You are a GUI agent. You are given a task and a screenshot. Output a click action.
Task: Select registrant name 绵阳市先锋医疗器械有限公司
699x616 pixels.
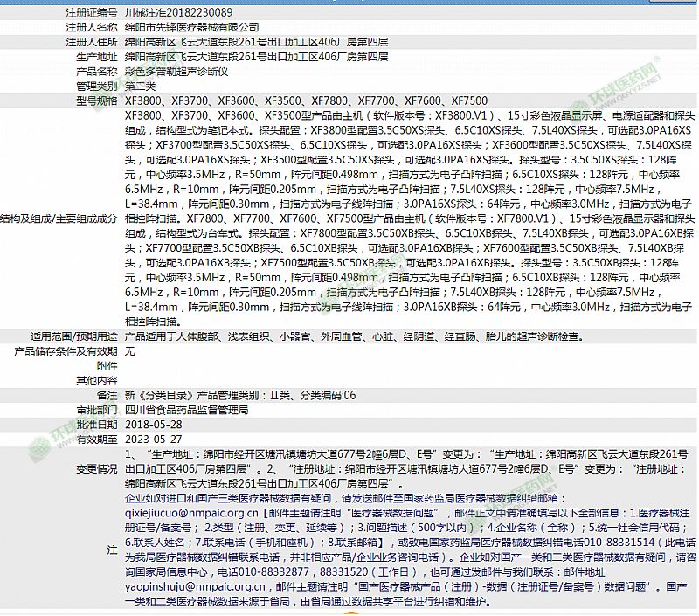(191, 27)
